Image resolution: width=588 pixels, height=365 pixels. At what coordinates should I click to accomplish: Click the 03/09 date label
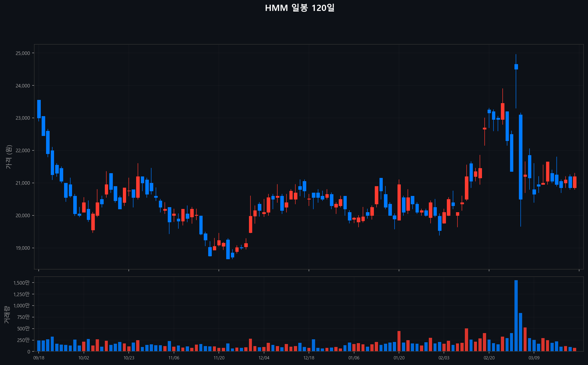click(534, 358)
